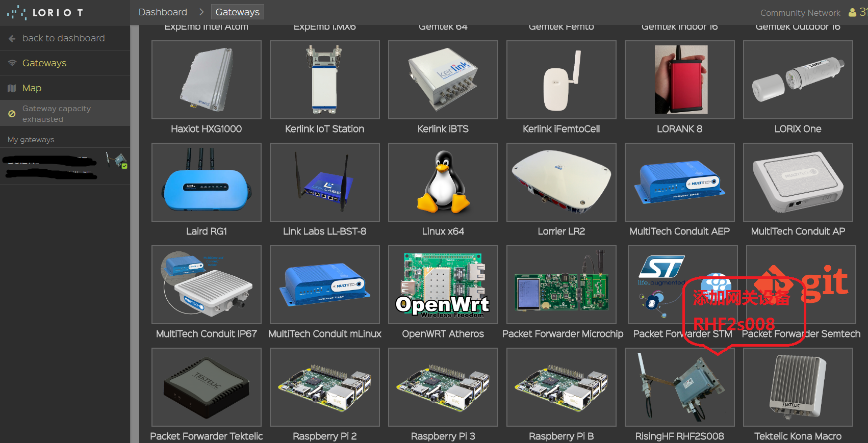This screenshot has height=443, width=868.
Task: Go back to dashboard in sidebar
Action: (65, 38)
